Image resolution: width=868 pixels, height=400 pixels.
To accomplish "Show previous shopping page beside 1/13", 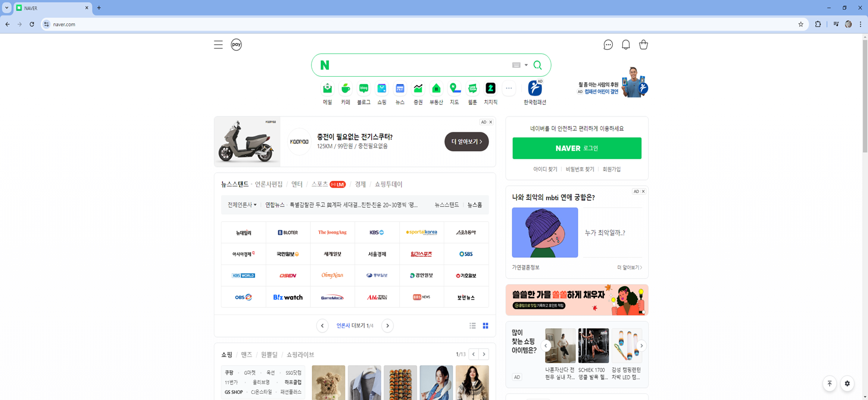I will pos(473,354).
